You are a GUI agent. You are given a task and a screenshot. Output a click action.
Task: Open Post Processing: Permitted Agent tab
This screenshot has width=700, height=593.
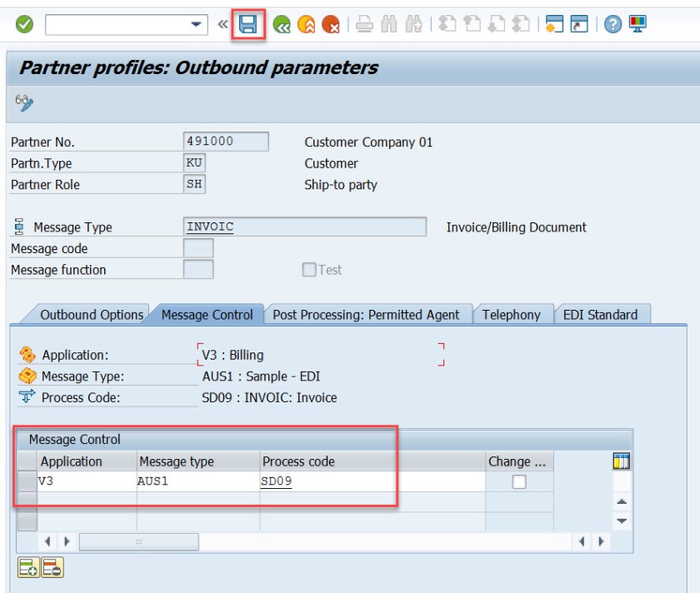(366, 315)
